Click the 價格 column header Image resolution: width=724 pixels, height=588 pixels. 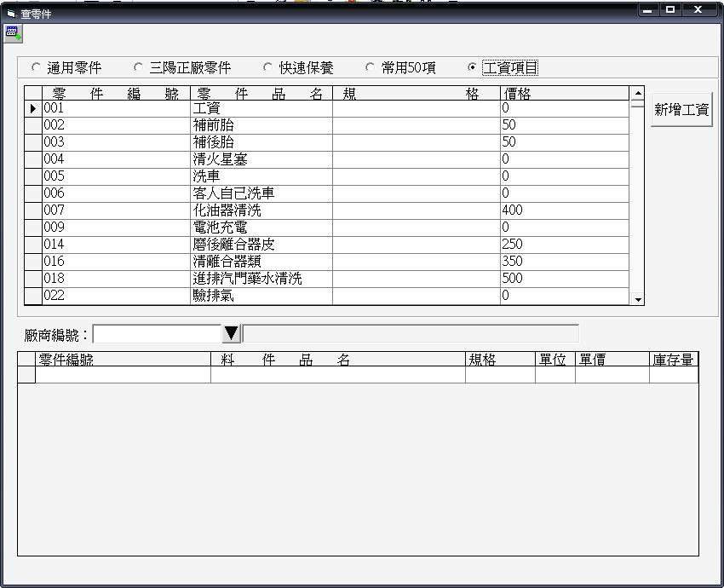564,94
